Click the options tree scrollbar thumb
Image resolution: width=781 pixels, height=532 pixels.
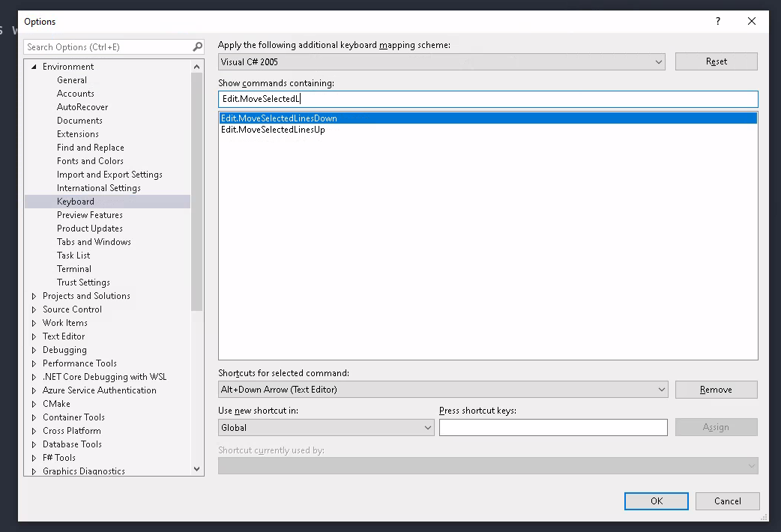[196, 192]
